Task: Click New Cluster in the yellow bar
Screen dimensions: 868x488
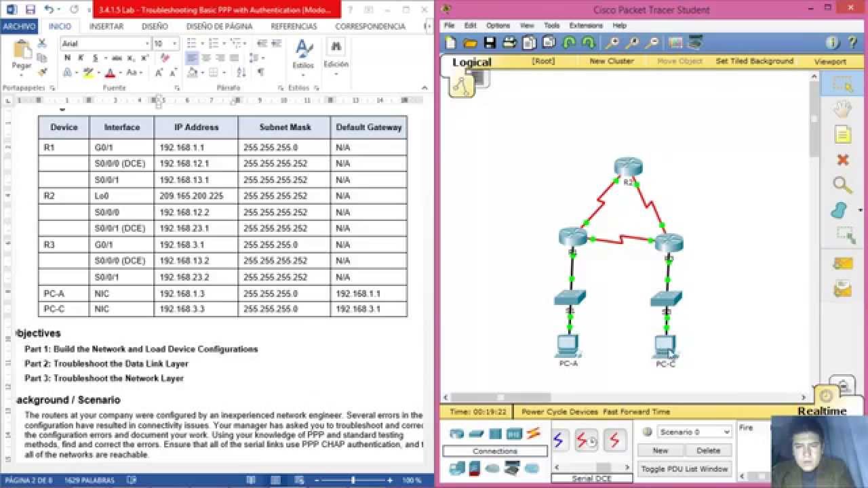Action: pos(611,61)
